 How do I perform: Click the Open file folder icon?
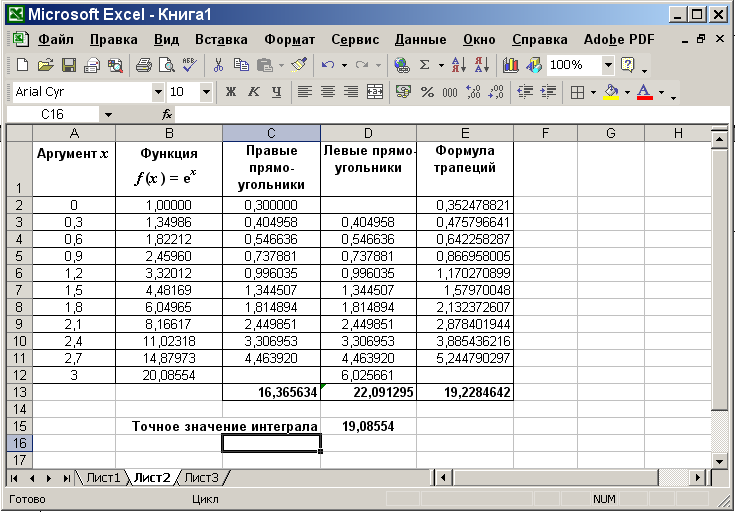pyautogui.click(x=45, y=65)
